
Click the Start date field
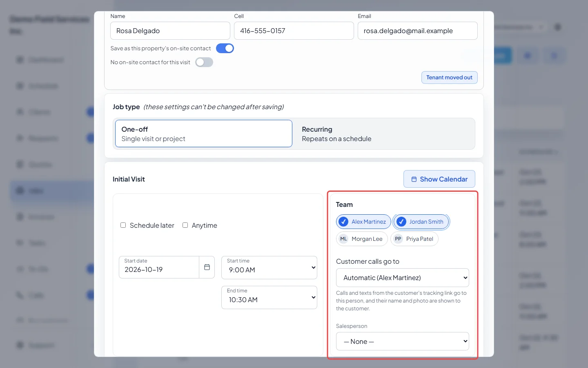[x=159, y=267]
